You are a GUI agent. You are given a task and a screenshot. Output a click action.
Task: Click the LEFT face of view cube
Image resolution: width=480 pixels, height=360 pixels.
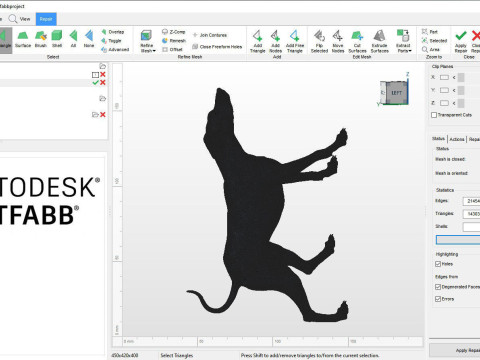(396, 93)
